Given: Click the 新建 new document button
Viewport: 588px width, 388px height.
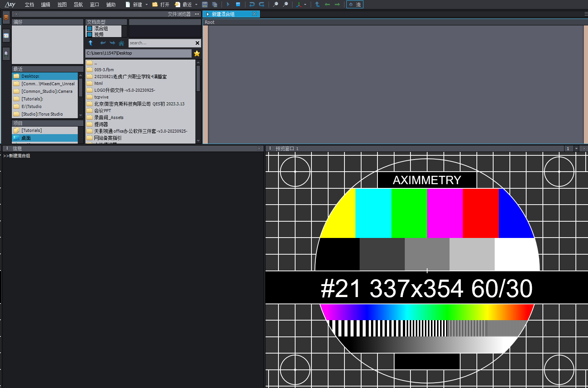Looking at the screenshot, I should [x=134, y=5].
